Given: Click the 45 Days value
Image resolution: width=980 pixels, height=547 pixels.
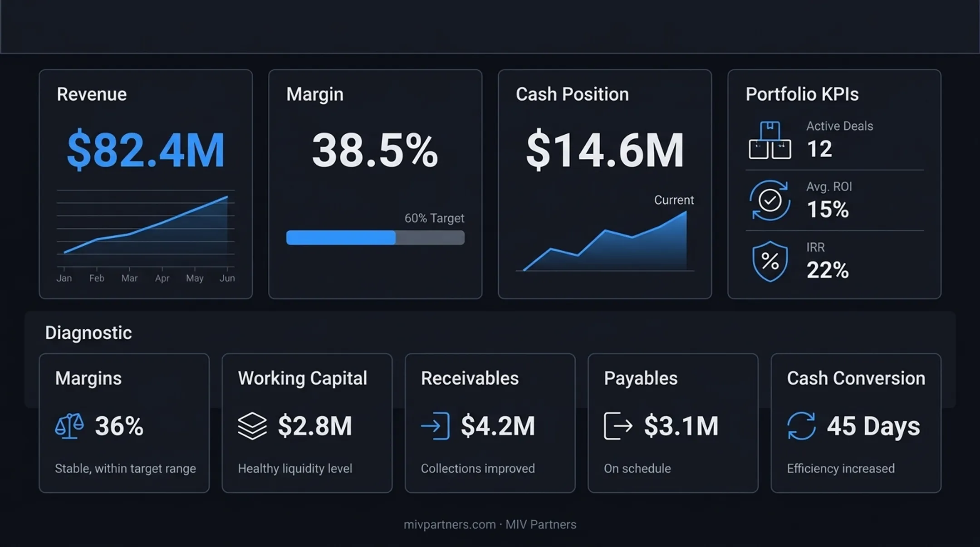Looking at the screenshot, I should 873,426.
